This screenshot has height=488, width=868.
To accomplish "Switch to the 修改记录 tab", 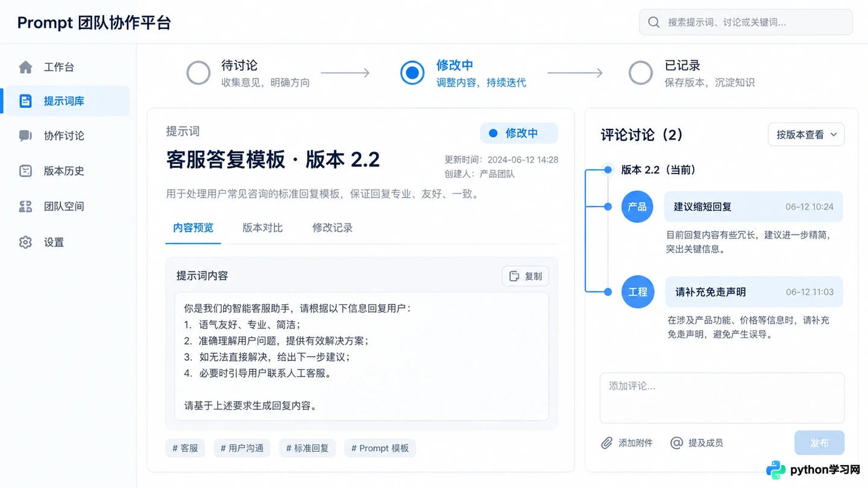I will pos(332,228).
